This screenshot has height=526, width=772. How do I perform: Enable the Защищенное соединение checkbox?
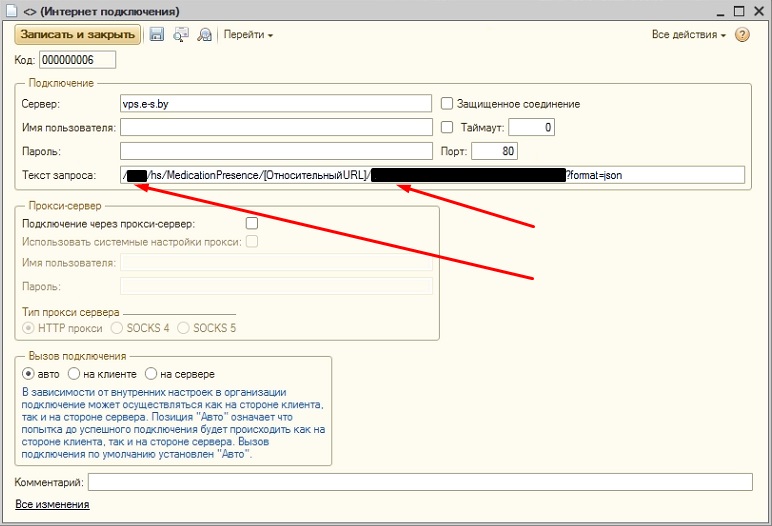coord(448,103)
